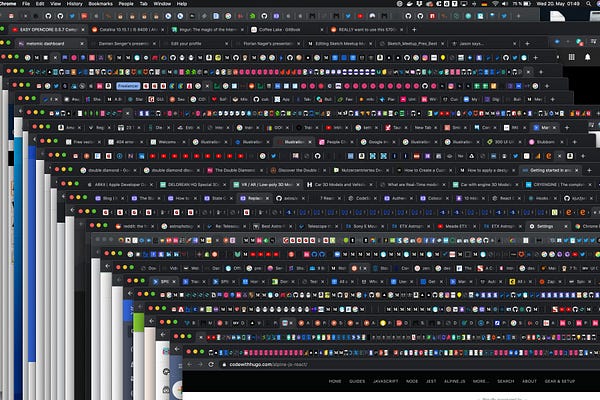Add a new tab next to REALLY want to use
Image resolution: width=600 pixels, height=400 pixels.
[414, 29]
